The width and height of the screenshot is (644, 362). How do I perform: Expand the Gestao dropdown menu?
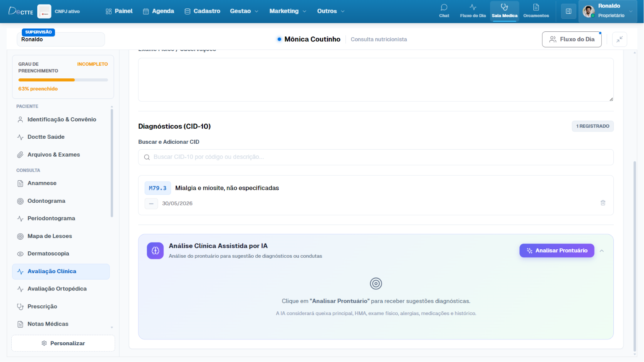[244, 11]
